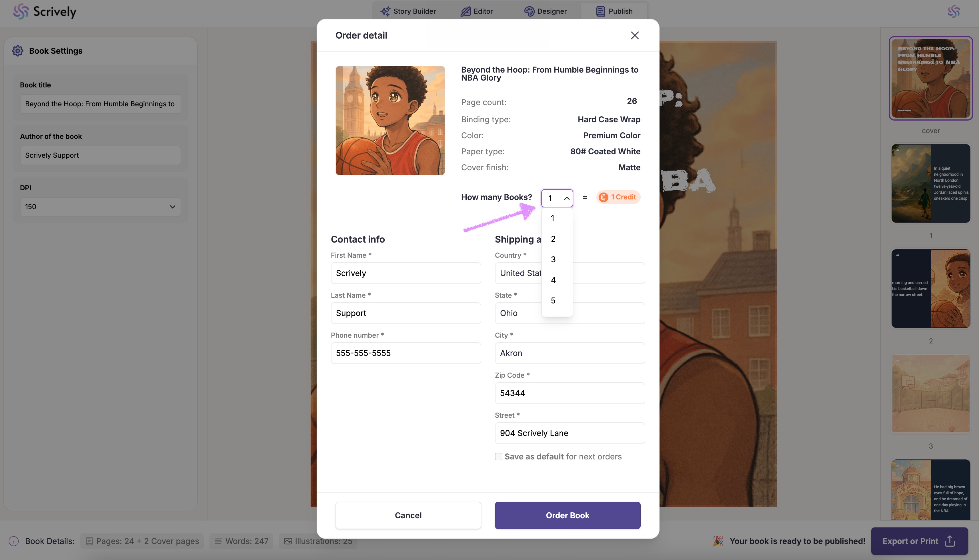Click the 80# Coated White paper value
The width and height of the screenshot is (979, 560).
tap(606, 151)
